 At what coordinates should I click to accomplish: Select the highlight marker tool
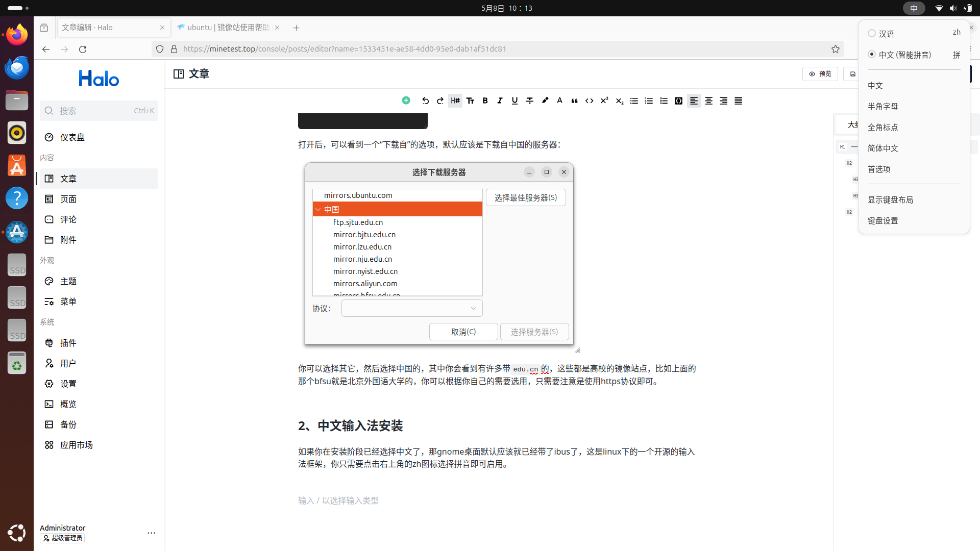[545, 101]
